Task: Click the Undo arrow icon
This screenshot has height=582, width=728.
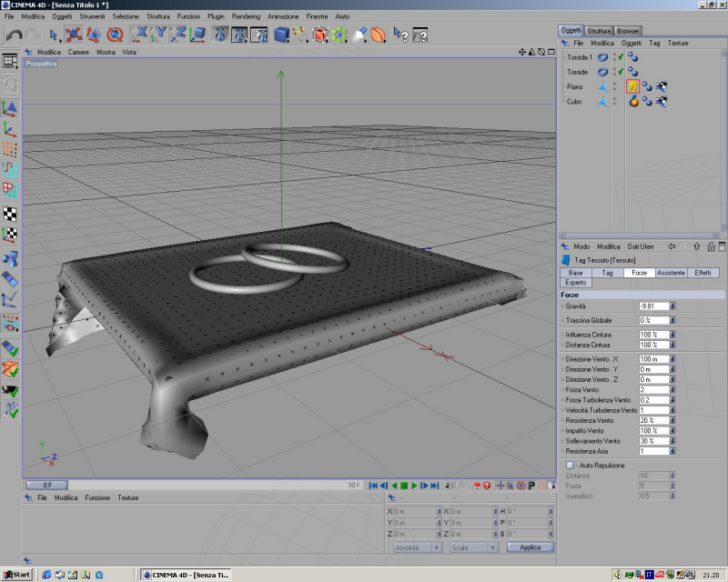Action: pyautogui.click(x=14, y=35)
